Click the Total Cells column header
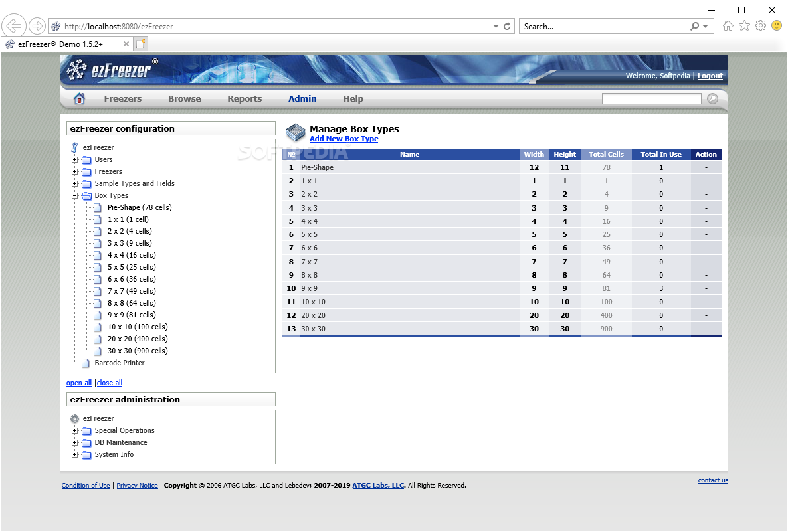The width and height of the screenshot is (788, 532). 606,155
